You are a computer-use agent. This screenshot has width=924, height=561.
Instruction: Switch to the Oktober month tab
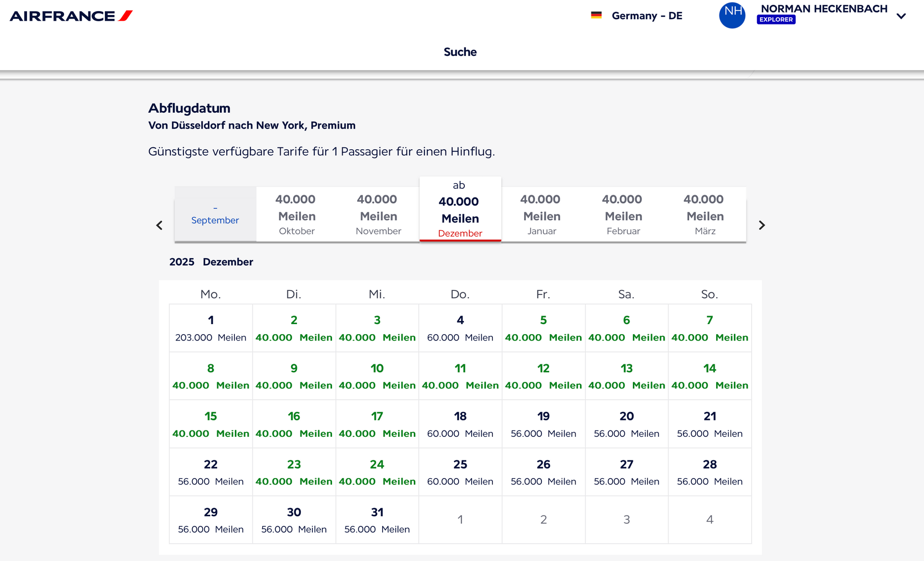pyautogui.click(x=297, y=214)
